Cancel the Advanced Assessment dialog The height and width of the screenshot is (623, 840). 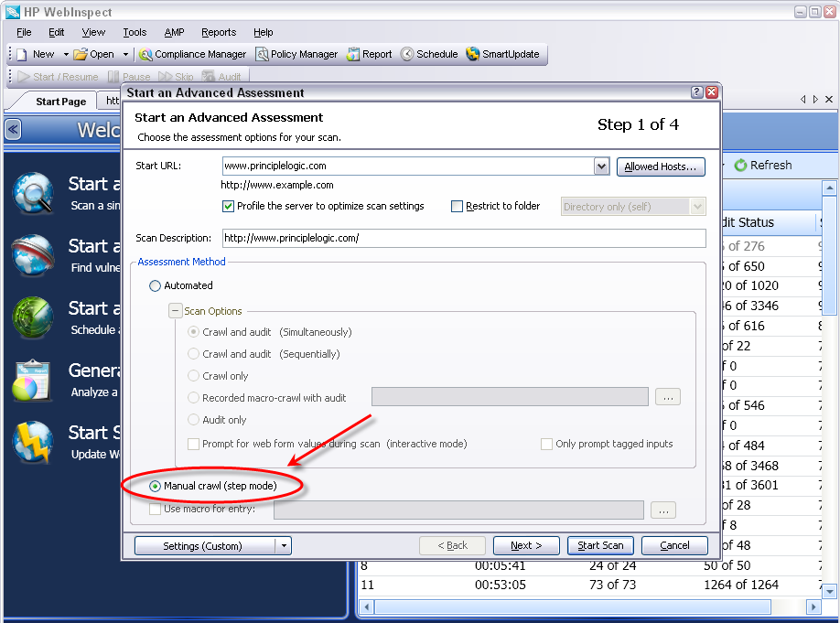674,545
